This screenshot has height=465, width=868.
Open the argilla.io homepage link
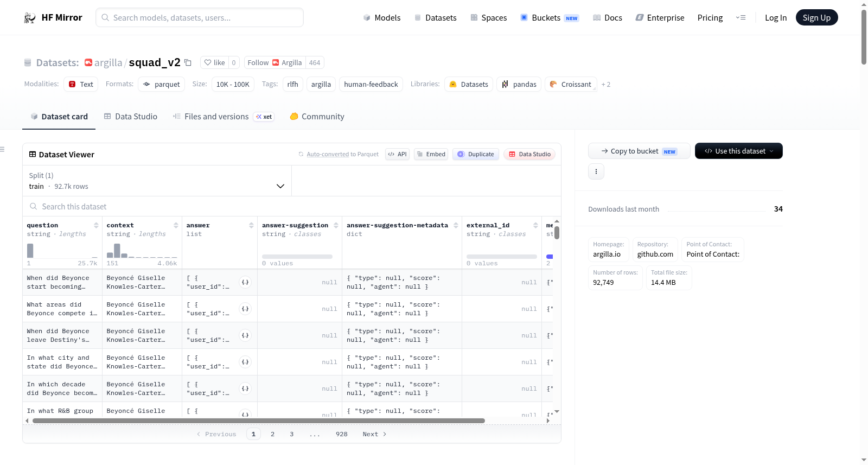pos(607,254)
